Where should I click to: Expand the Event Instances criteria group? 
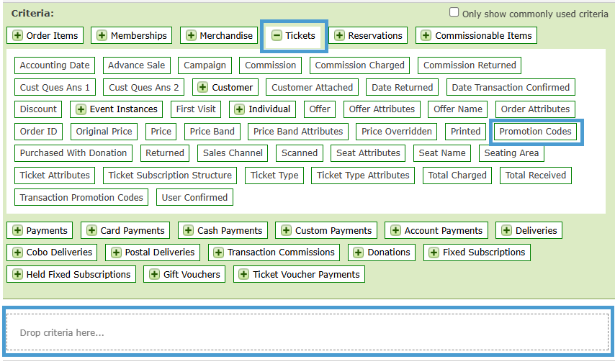(x=81, y=109)
